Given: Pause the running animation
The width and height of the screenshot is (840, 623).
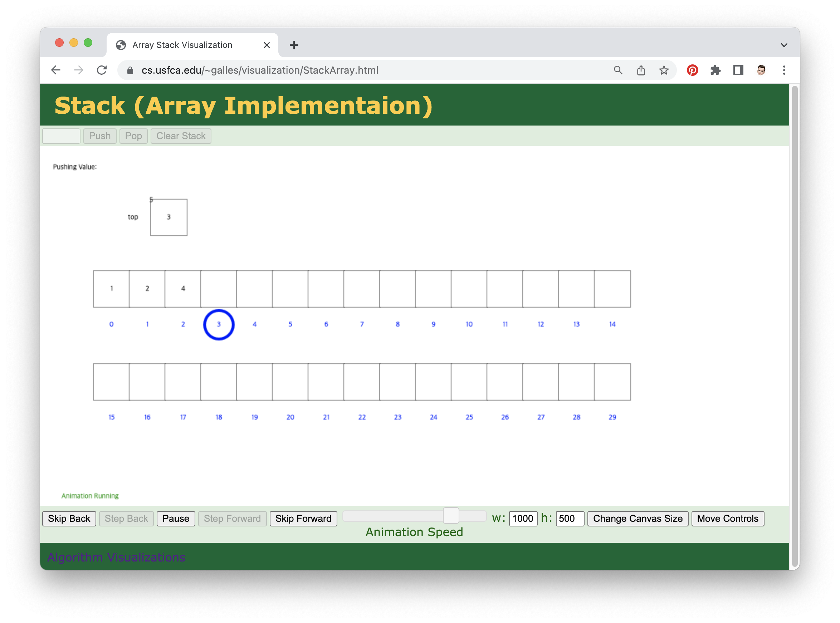Looking at the screenshot, I should click(x=176, y=519).
